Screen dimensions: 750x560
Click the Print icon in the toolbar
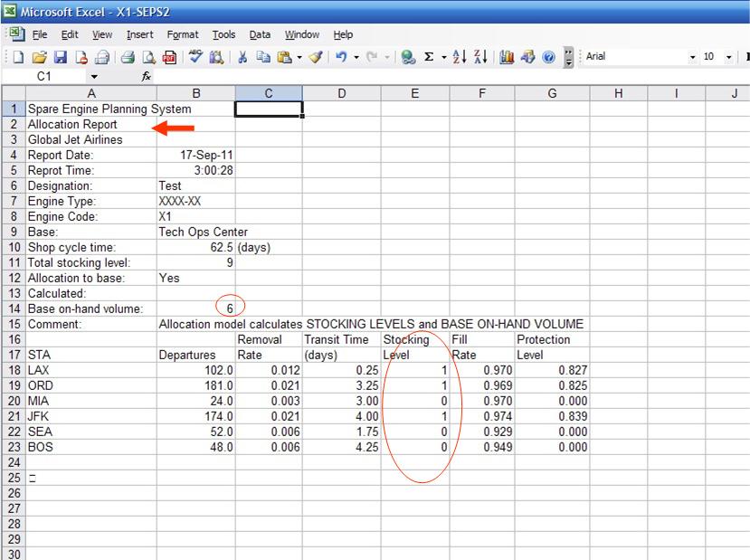click(x=128, y=57)
